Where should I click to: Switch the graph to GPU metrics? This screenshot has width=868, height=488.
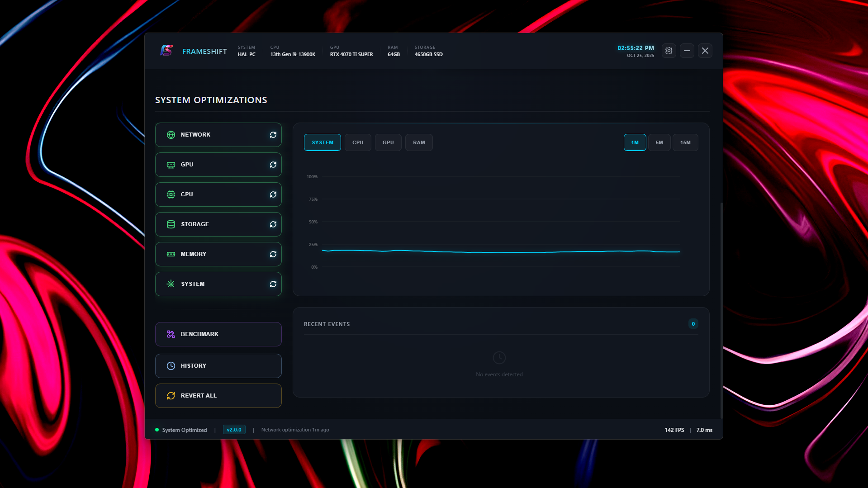point(388,142)
